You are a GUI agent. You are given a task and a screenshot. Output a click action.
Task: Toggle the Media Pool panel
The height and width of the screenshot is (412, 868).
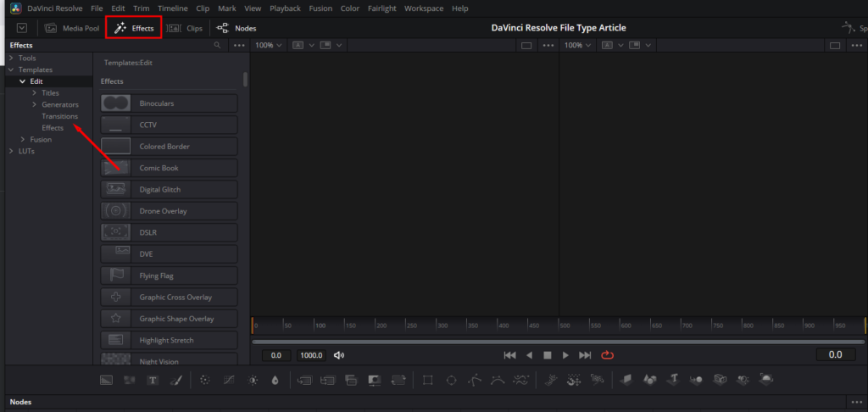[x=72, y=28]
